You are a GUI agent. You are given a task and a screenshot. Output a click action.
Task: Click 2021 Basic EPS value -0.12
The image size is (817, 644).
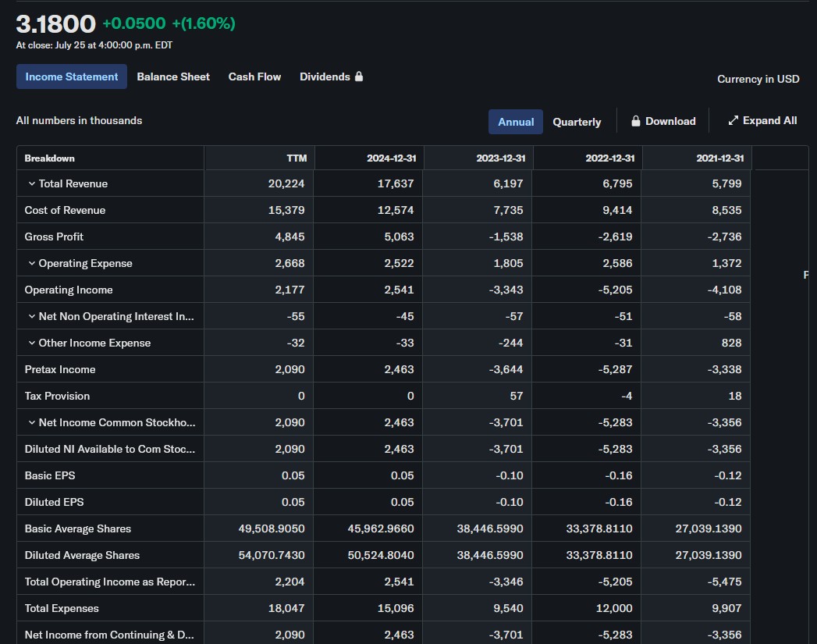coord(727,475)
